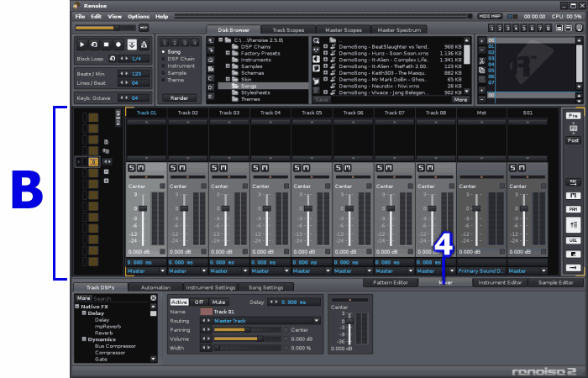Mute Track 08 with its M button
The height and width of the screenshot is (378, 588).
(x=430, y=168)
